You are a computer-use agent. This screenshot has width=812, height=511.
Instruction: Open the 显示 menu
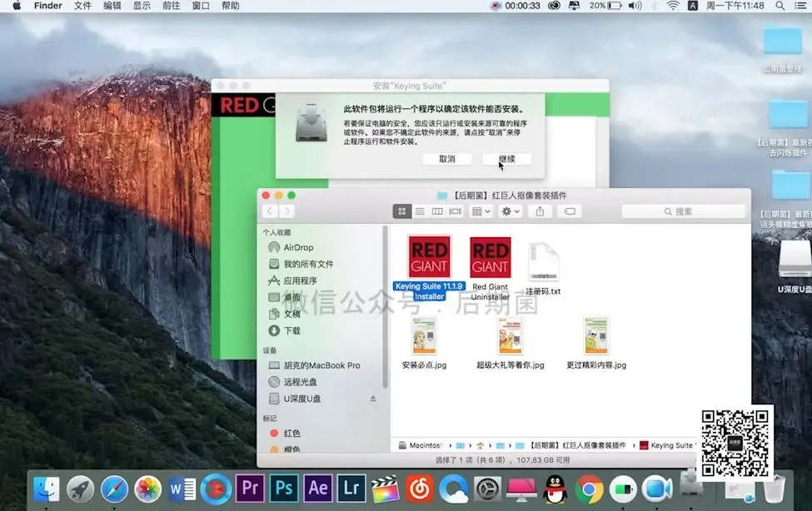[x=142, y=6]
